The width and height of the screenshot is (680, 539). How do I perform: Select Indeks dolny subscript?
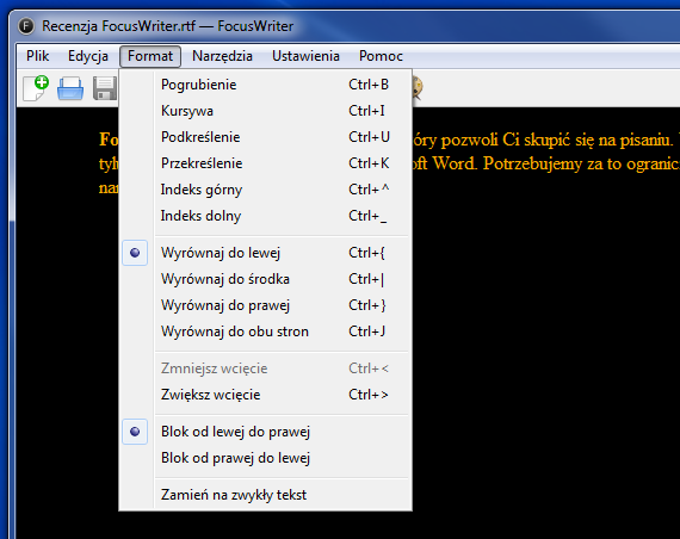pyautogui.click(x=265, y=216)
